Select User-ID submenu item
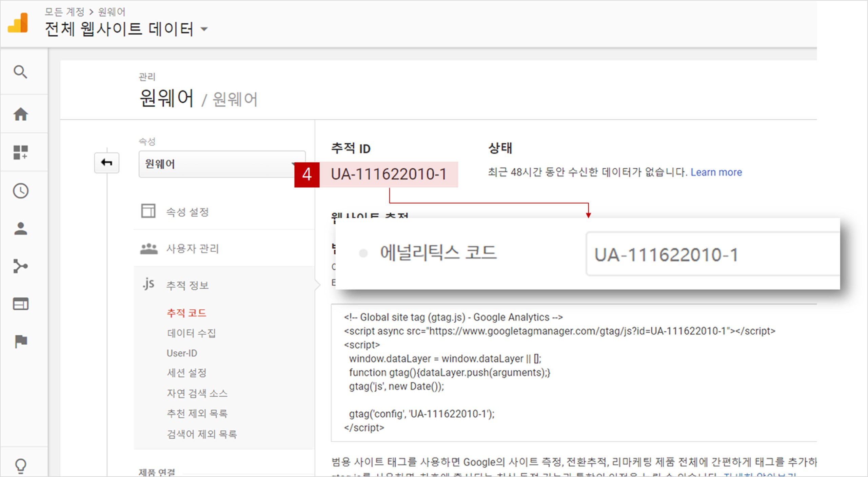This screenshot has height=477, width=868. pos(182,353)
